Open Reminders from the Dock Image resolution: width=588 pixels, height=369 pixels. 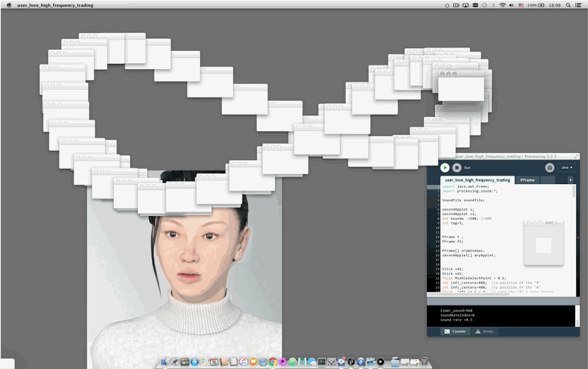(233, 361)
